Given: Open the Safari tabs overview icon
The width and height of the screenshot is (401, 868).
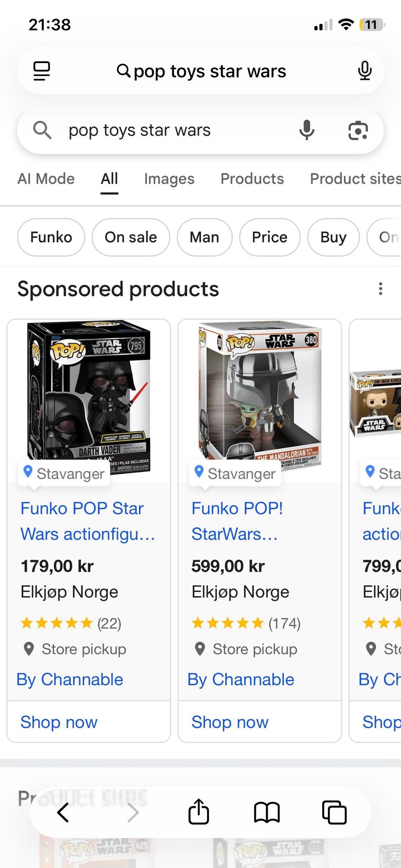Looking at the screenshot, I should [x=335, y=812].
